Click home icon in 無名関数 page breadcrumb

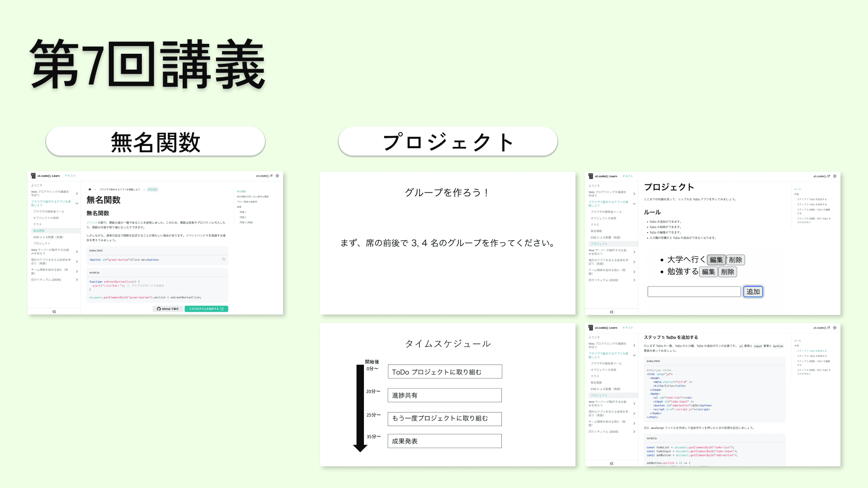click(90, 189)
